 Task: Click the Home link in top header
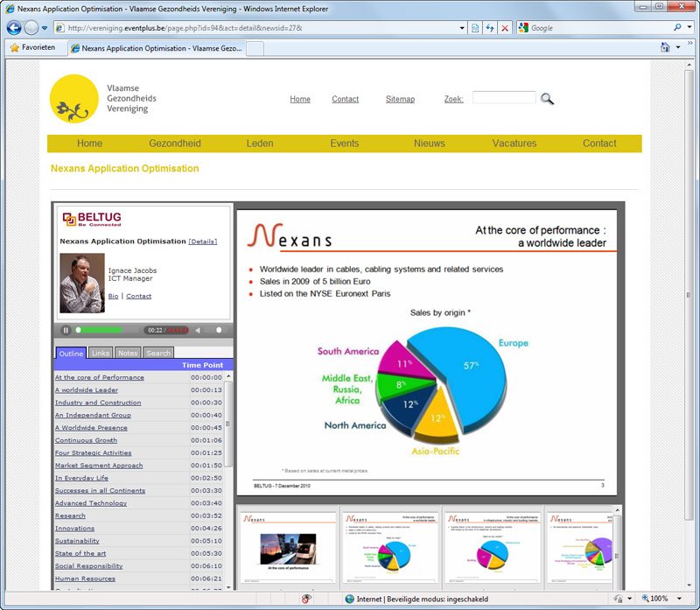[x=300, y=99]
